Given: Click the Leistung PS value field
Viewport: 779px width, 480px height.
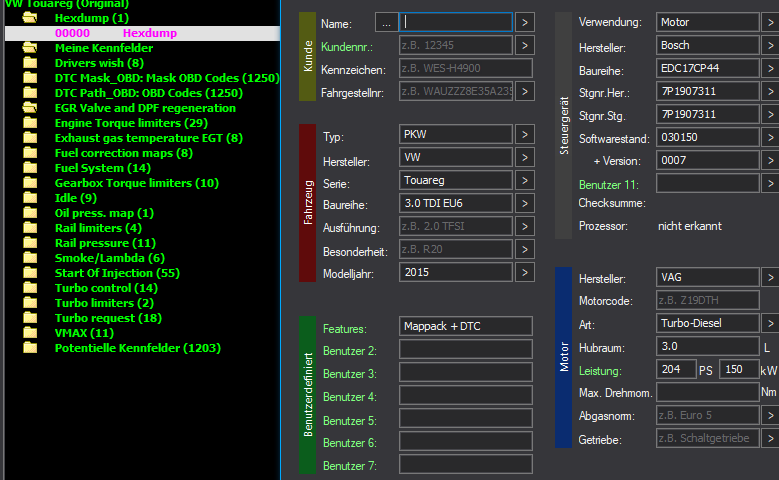Looking at the screenshot, I should (676, 369).
